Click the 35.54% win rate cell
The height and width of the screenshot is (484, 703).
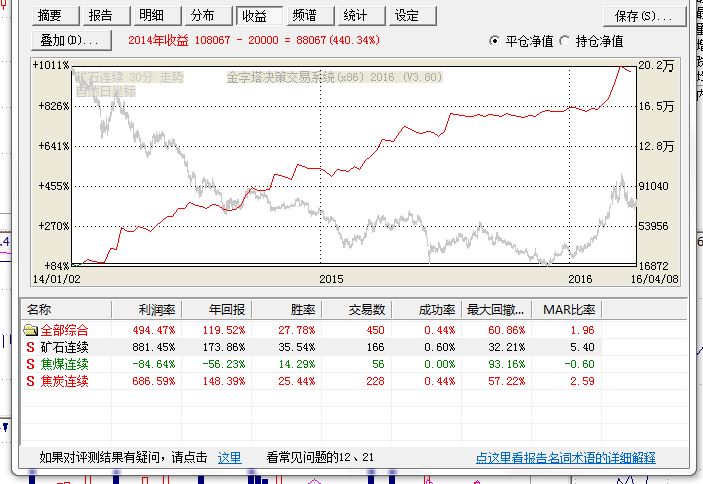[296, 347]
